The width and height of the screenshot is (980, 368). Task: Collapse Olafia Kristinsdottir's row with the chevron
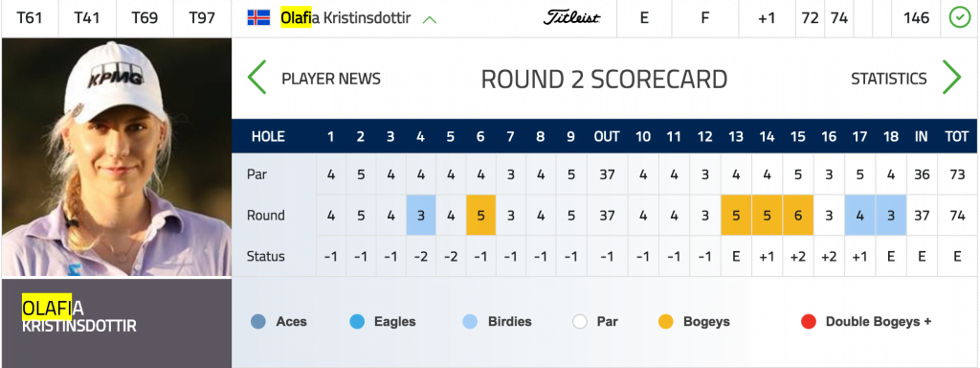pos(430,19)
